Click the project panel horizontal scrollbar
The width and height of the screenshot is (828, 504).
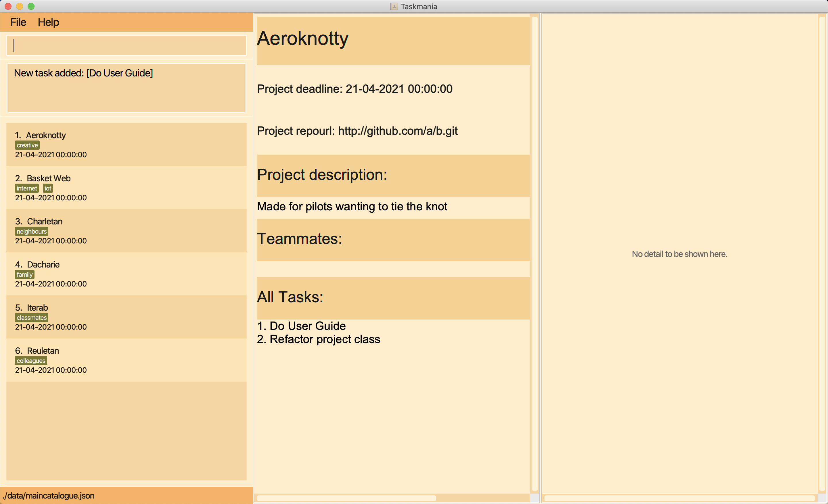click(x=346, y=498)
